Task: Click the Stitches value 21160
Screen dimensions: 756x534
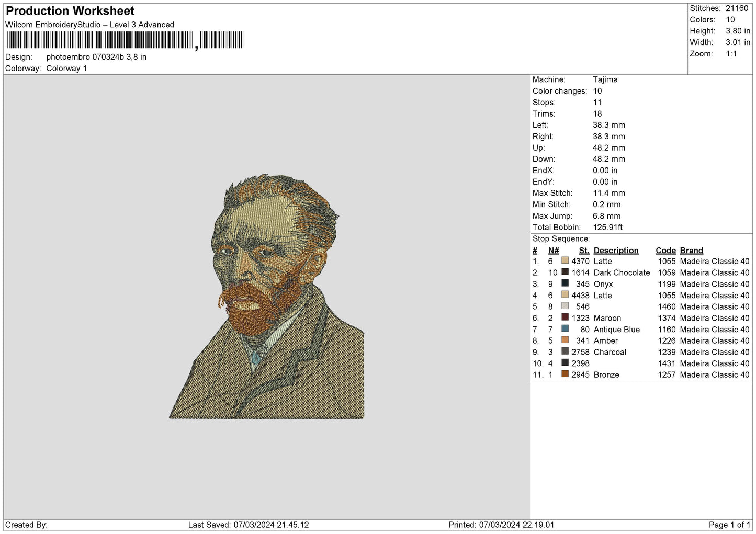Action: 737,8
